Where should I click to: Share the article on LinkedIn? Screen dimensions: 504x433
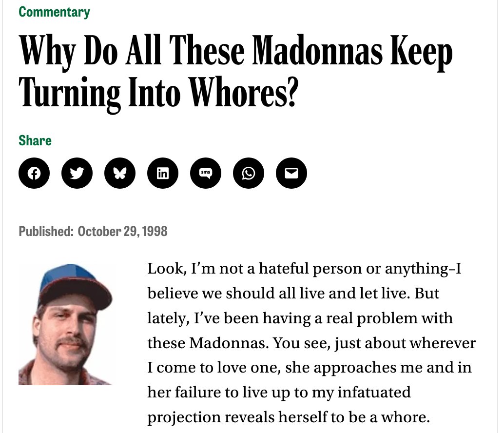(163, 173)
